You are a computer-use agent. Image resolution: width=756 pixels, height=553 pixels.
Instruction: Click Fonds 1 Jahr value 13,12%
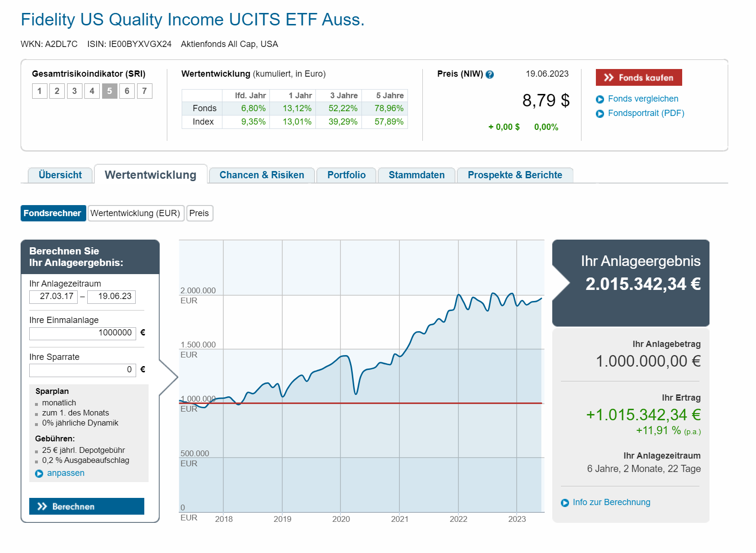pos(297,108)
